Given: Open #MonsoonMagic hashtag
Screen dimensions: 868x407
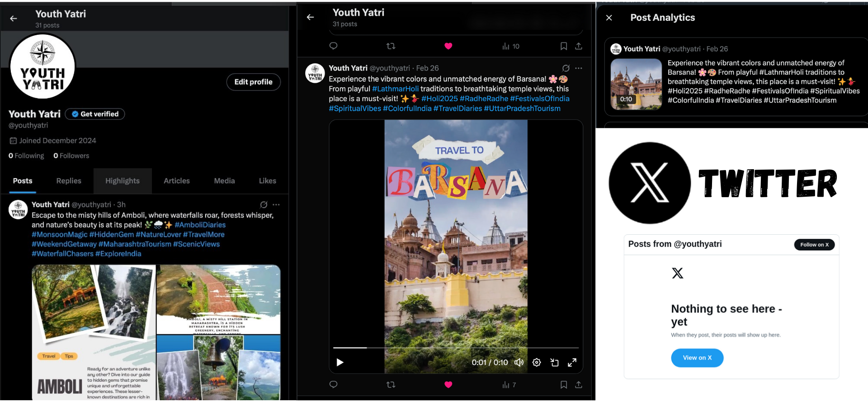Looking at the screenshot, I should (x=60, y=234).
